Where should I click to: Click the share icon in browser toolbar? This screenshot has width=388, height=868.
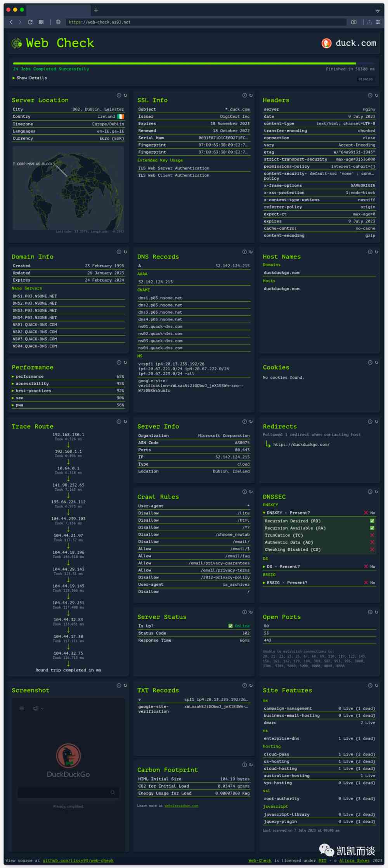click(369, 22)
